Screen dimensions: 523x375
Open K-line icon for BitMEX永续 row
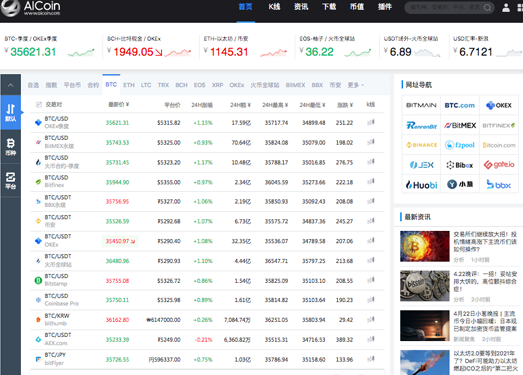(x=371, y=142)
